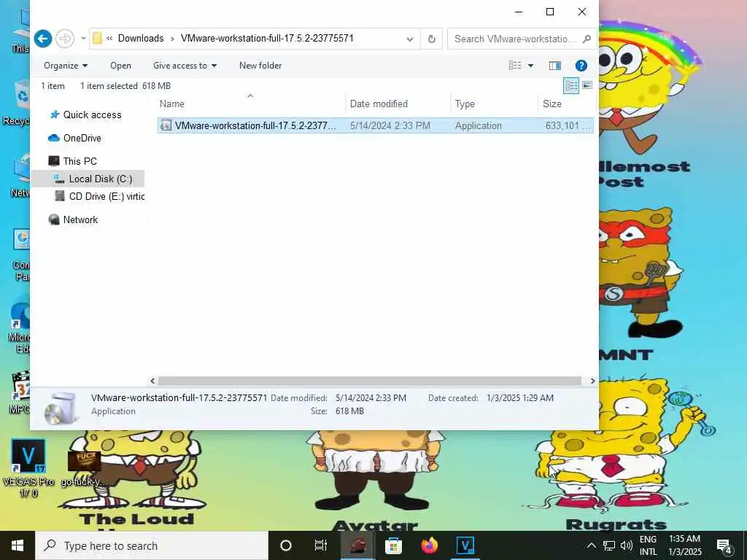Open the Action Center notifications icon
The height and width of the screenshot is (560, 747).
click(724, 545)
